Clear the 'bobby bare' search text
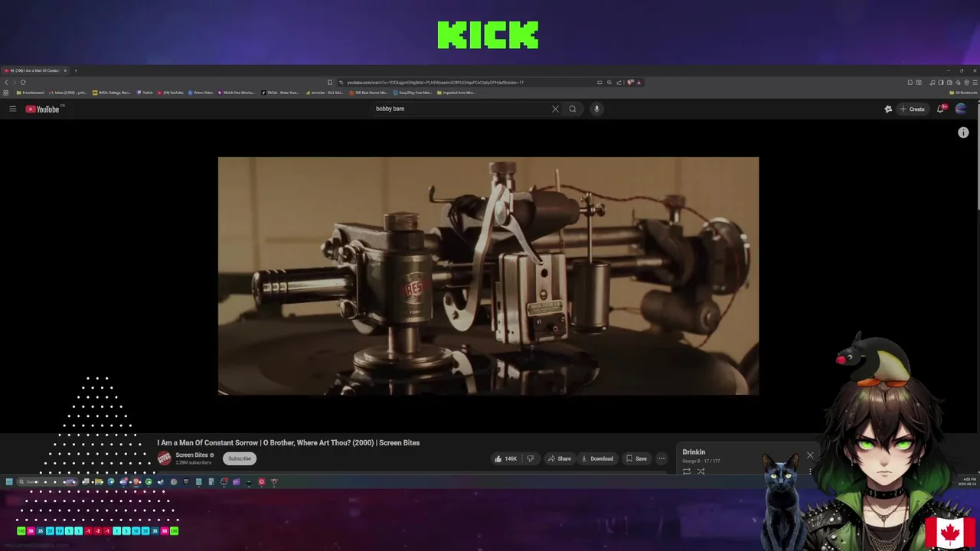This screenshot has height=551, width=980. click(x=555, y=109)
